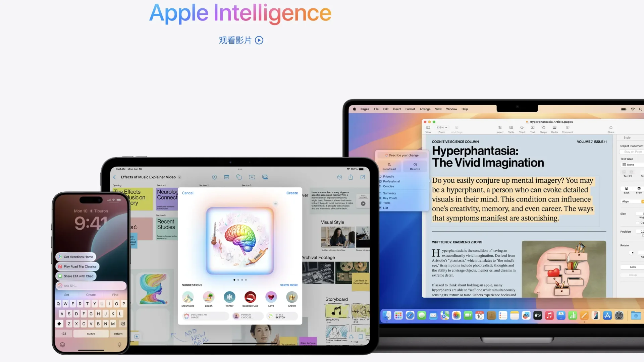Expand the Key Points section

[x=391, y=198]
